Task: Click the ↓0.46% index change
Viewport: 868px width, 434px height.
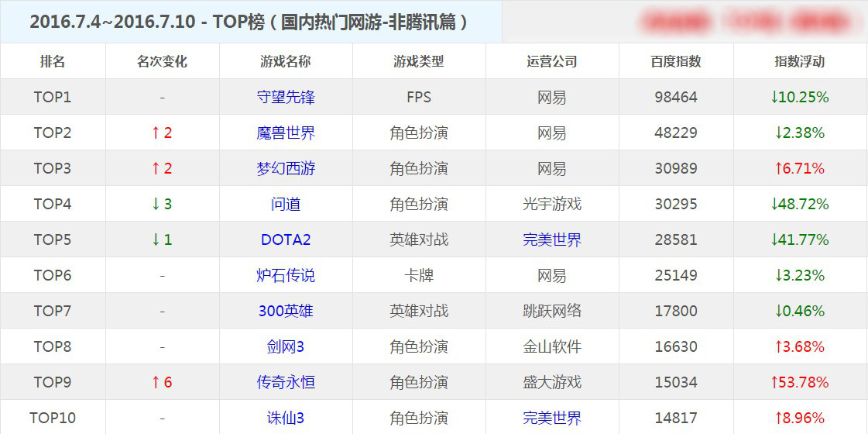Action: tap(800, 311)
